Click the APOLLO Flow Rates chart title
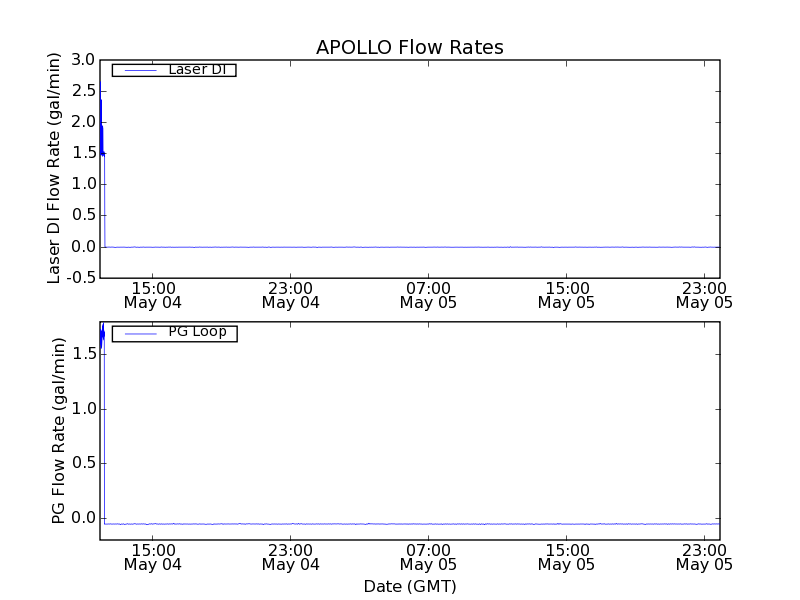 [x=409, y=48]
